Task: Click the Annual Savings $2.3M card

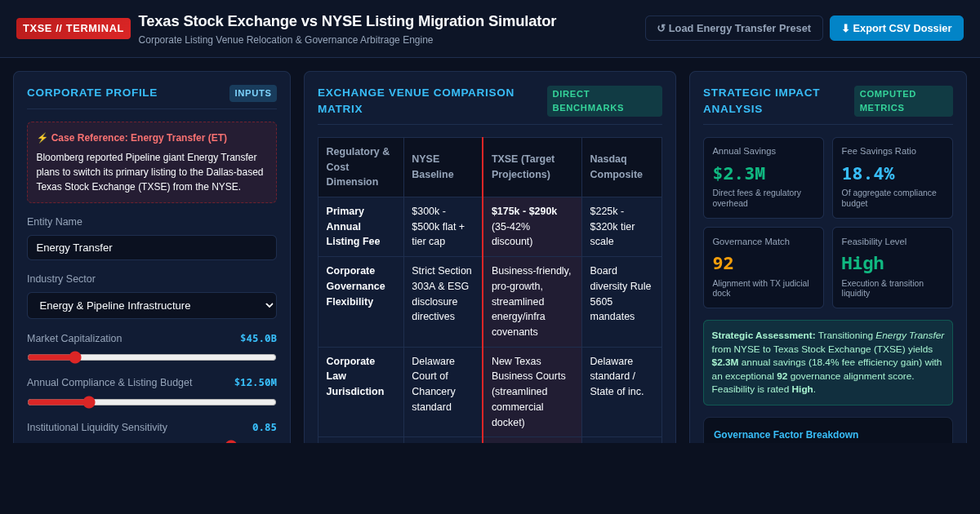Action: point(764,178)
